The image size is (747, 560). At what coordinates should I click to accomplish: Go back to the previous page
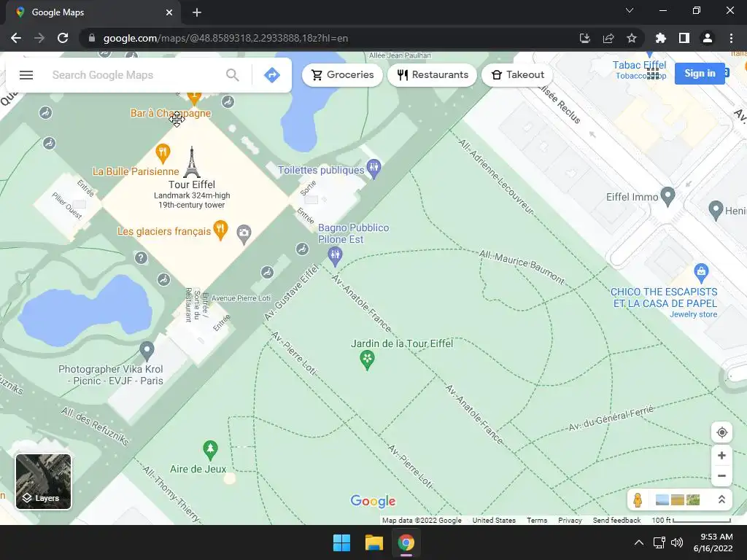click(16, 38)
